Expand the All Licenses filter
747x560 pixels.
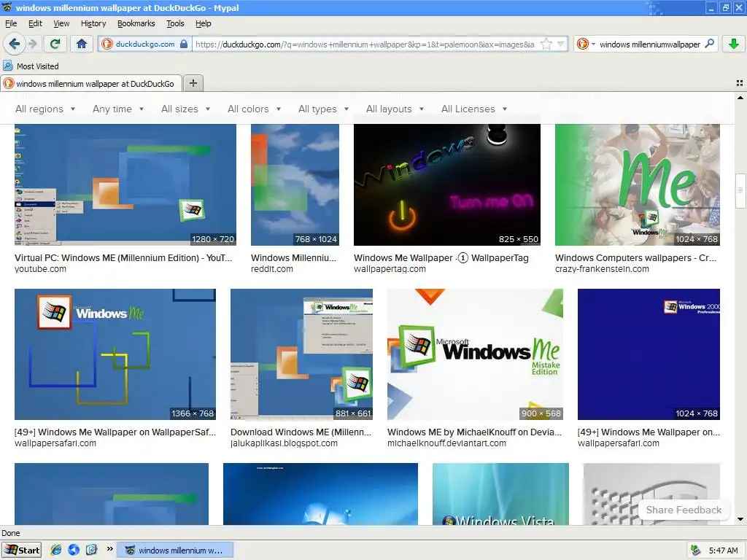coord(474,109)
